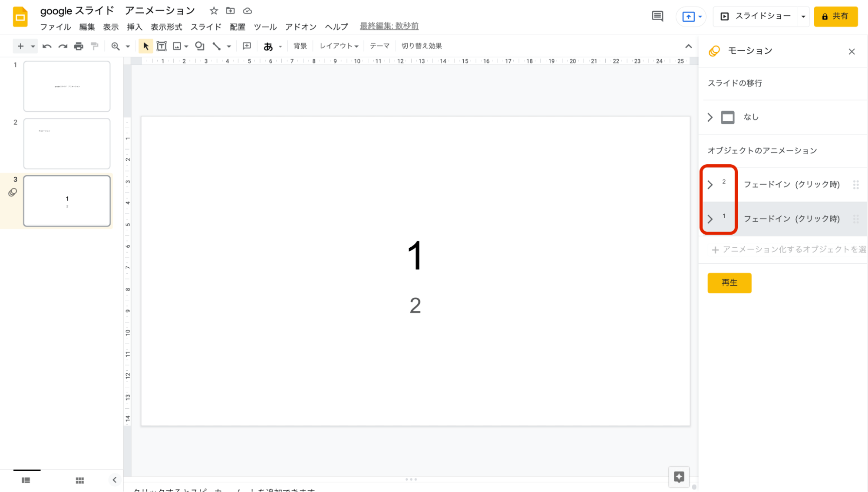Open the shape tool
The image size is (868, 492).
point(200,46)
